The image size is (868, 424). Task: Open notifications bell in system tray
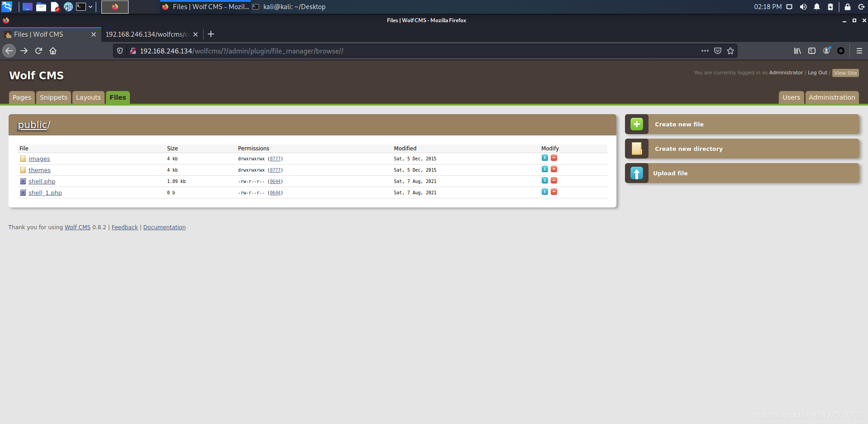(817, 7)
